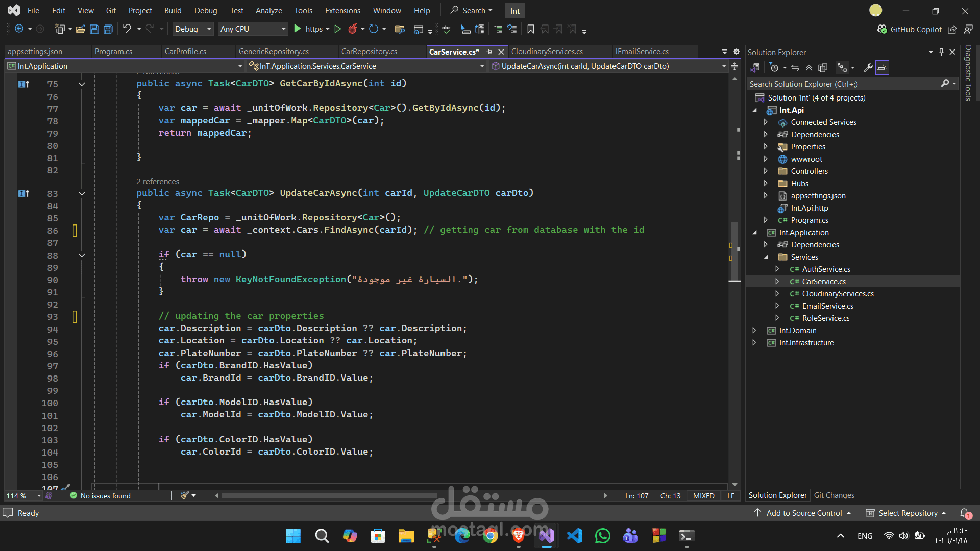980x551 pixels.
Task: Toggle the file nesting view button
Action: [842, 68]
